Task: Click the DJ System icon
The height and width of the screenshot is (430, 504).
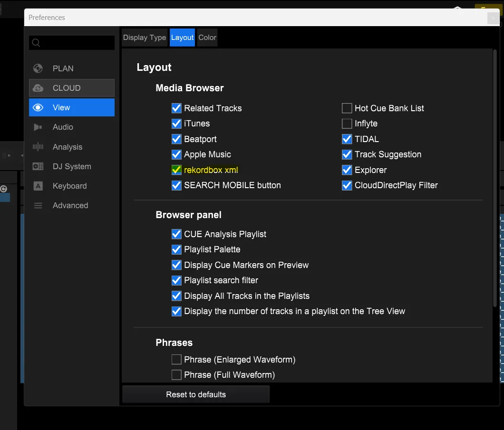Action: [38, 166]
